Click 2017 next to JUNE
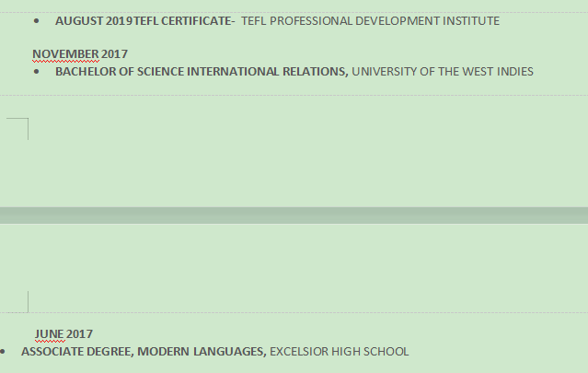The image size is (588, 373). (80, 333)
